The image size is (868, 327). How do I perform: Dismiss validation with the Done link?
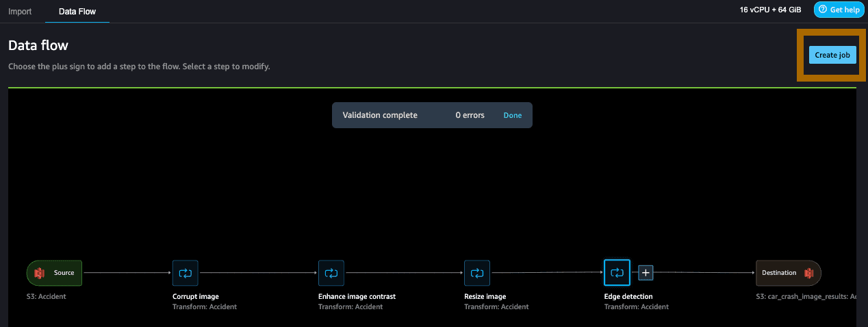[513, 115]
